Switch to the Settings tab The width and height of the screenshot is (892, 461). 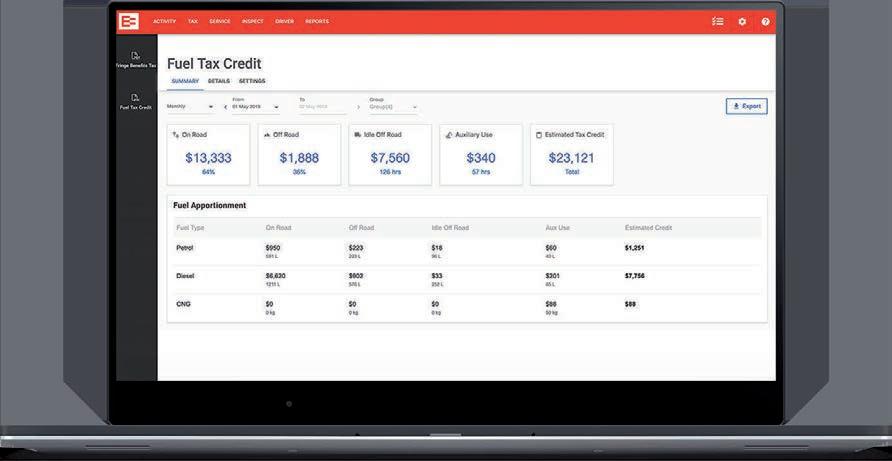pyautogui.click(x=252, y=81)
